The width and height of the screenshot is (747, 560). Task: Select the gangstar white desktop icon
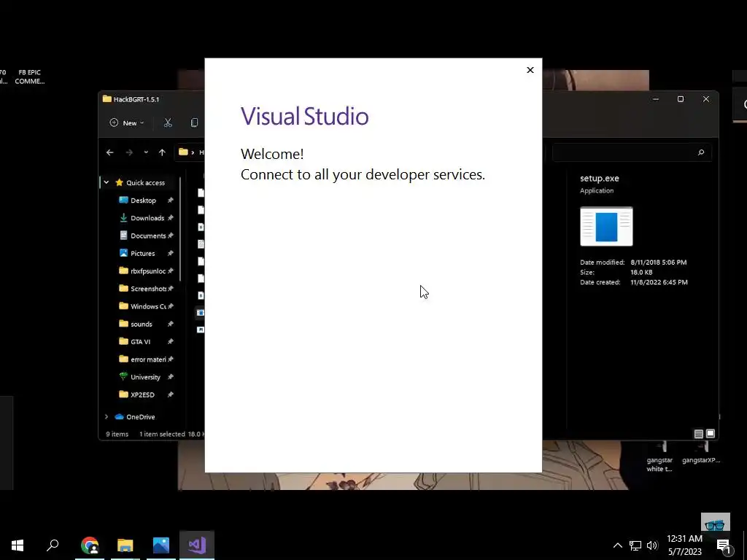tap(659, 458)
